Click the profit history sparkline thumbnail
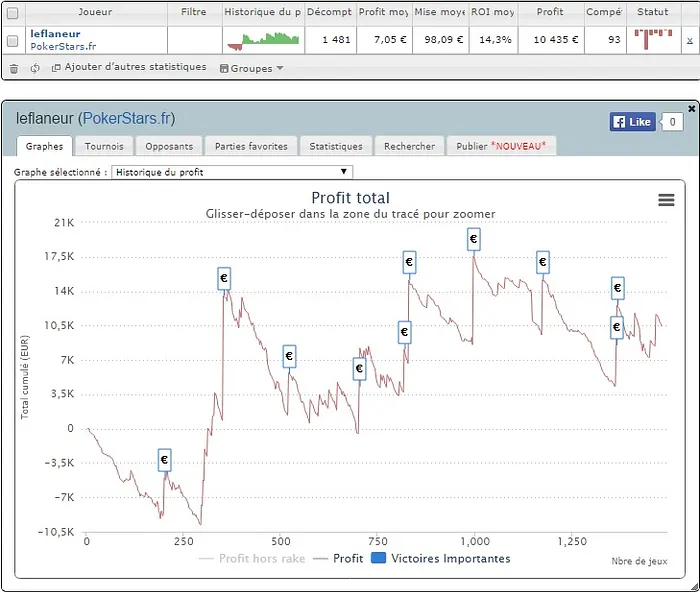The height and width of the screenshot is (592, 700). (262, 40)
